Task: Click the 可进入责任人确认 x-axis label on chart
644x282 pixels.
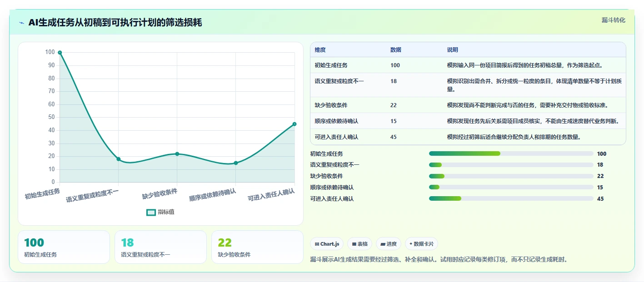Action: pyautogui.click(x=271, y=195)
